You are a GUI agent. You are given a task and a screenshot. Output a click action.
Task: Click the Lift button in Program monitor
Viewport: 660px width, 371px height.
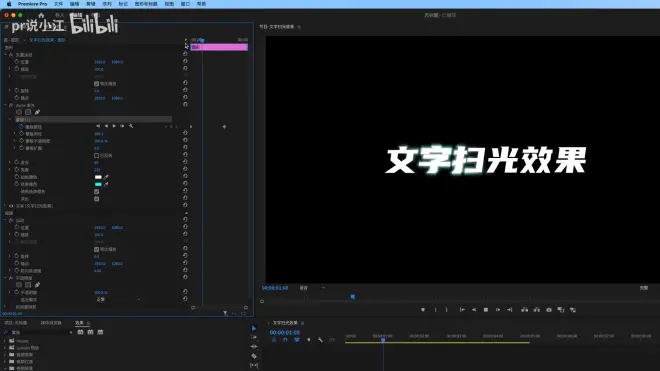524,310
